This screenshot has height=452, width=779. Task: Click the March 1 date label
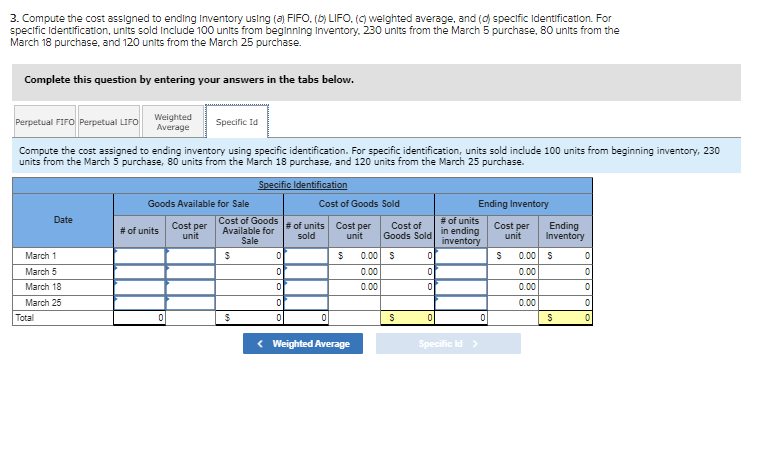click(41, 256)
